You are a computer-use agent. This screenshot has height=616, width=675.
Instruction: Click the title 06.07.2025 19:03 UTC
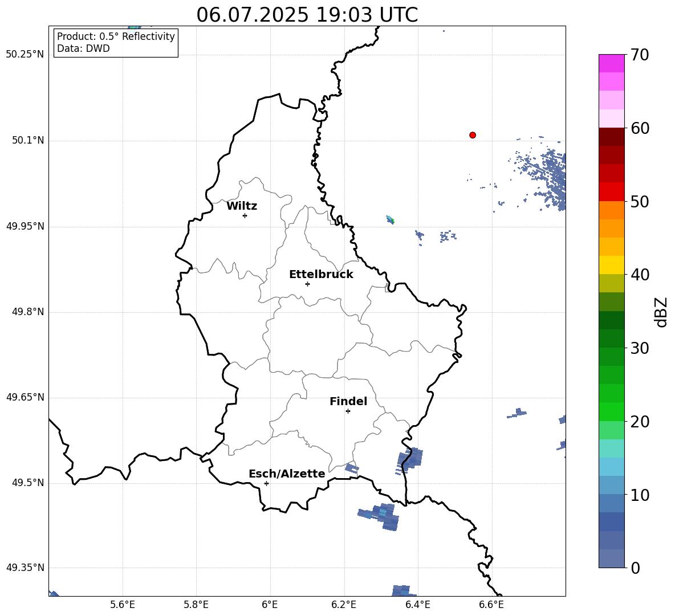pyautogui.click(x=307, y=15)
